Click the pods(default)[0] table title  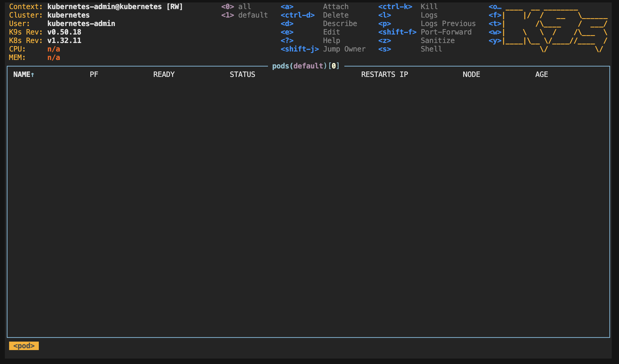click(306, 66)
